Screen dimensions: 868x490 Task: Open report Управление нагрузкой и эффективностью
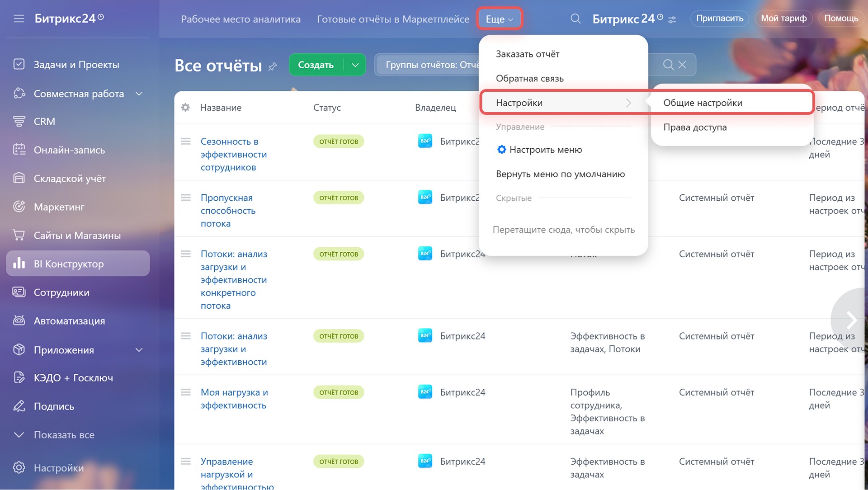(x=237, y=473)
